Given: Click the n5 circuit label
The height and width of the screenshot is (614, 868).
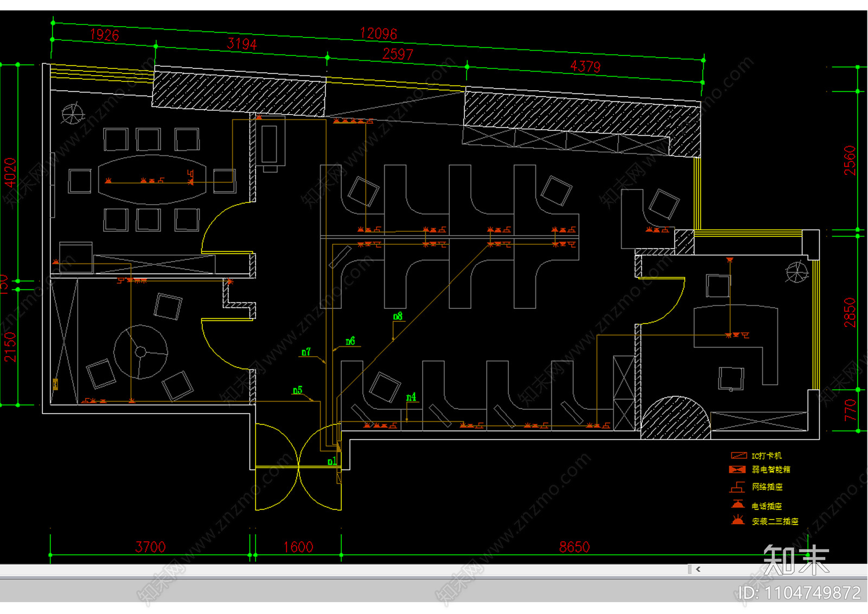Looking at the screenshot, I should [x=297, y=390].
